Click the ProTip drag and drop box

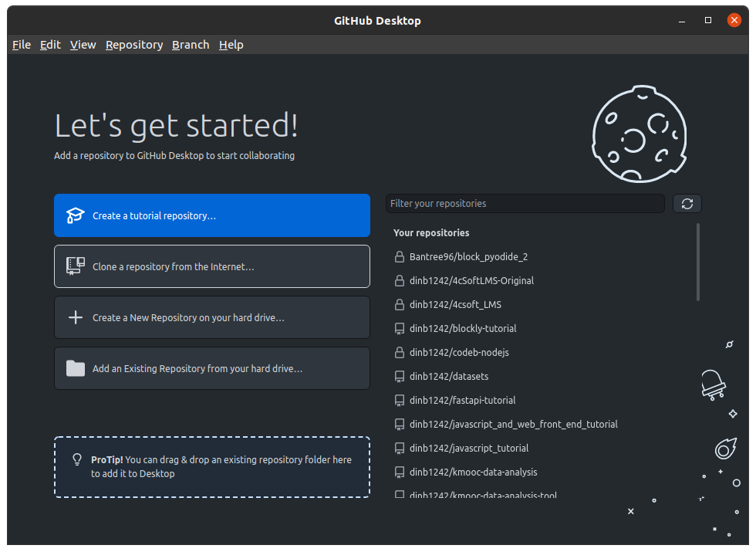tap(212, 467)
